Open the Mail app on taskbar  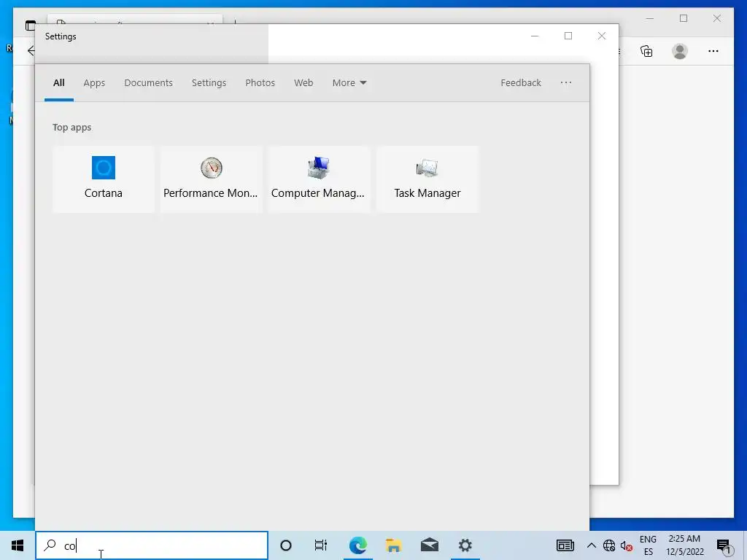click(430, 545)
